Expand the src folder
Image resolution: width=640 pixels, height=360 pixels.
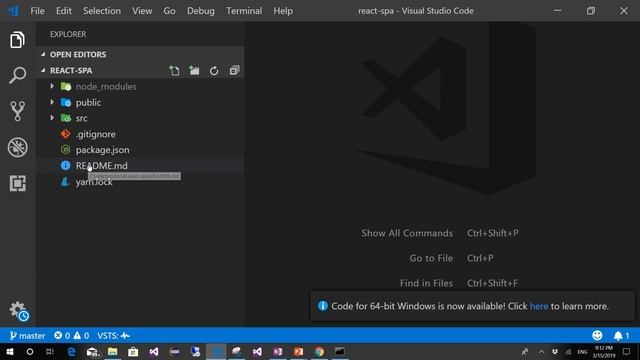pyautogui.click(x=52, y=118)
